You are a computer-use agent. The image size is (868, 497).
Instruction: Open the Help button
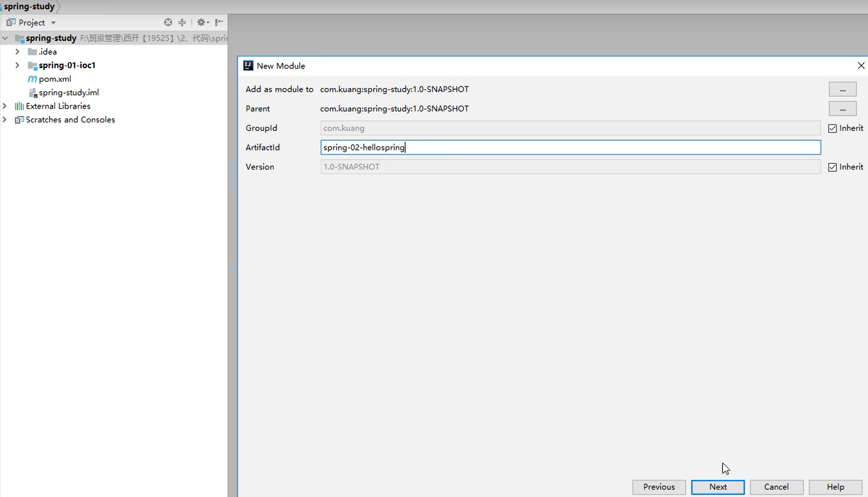pos(836,487)
